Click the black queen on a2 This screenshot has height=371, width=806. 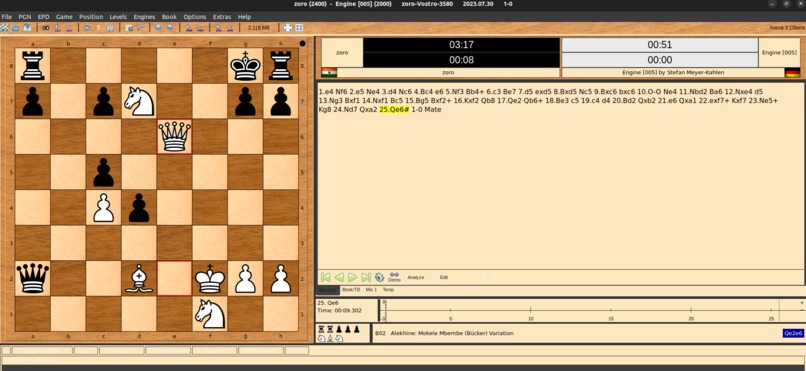pos(32,278)
